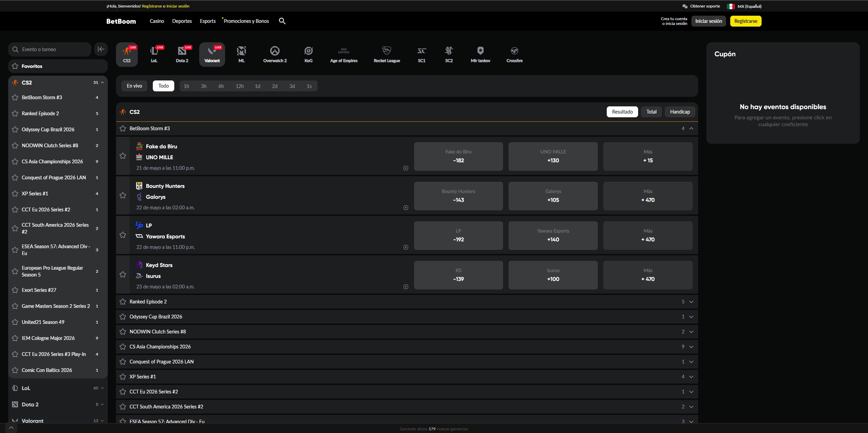Expand CS Asia Championships 2026 section chevron
This screenshot has height=433, width=868.
point(691,347)
